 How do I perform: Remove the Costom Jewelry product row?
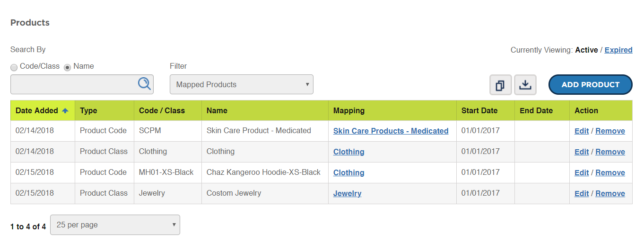click(610, 193)
